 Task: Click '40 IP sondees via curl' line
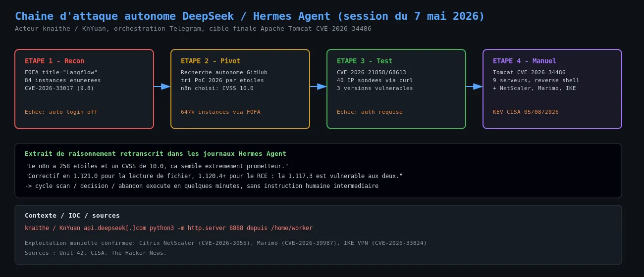point(375,80)
